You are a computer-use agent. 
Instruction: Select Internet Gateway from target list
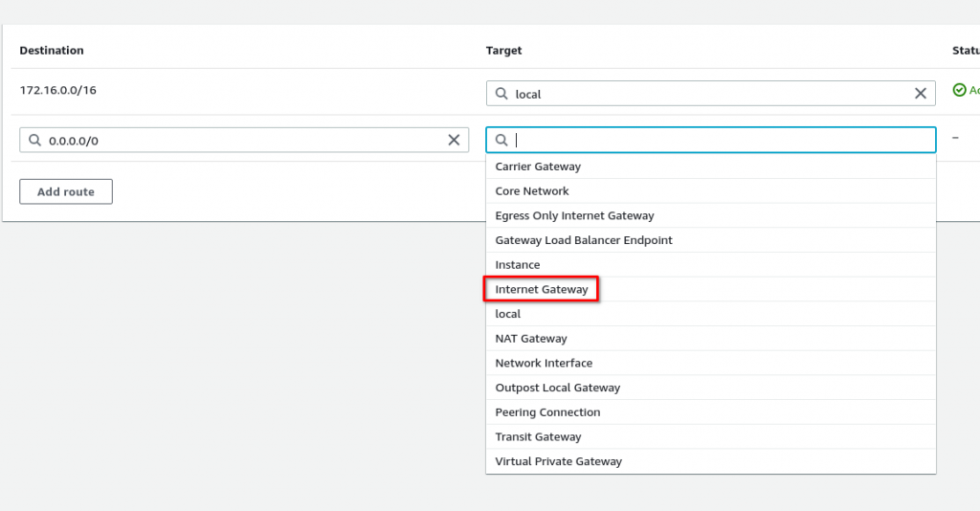pos(542,289)
